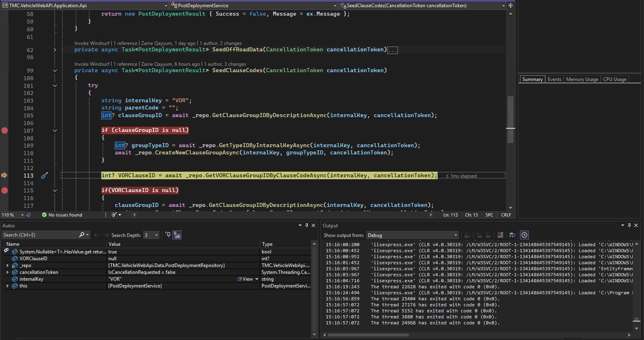Click the split editor icon at top right of code editor
The width and height of the screenshot is (644, 340).
510,5
